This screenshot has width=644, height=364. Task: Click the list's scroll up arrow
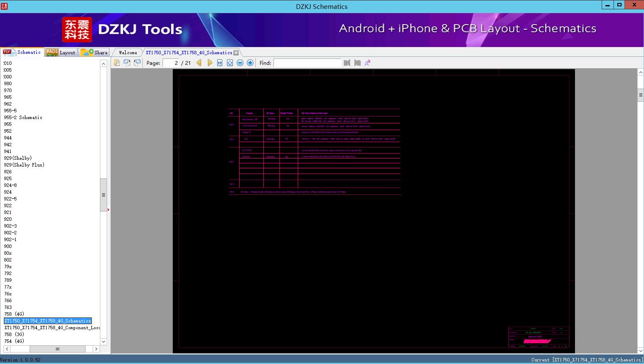[x=103, y=64]
